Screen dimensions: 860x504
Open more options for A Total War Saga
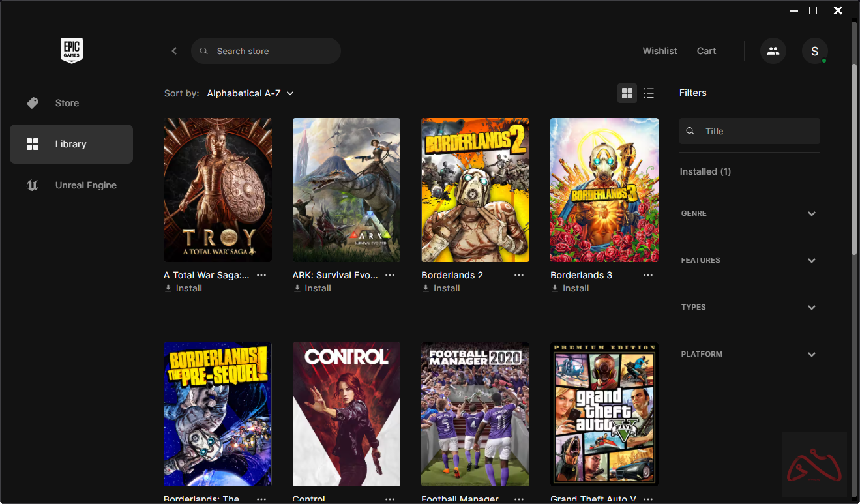261,275
